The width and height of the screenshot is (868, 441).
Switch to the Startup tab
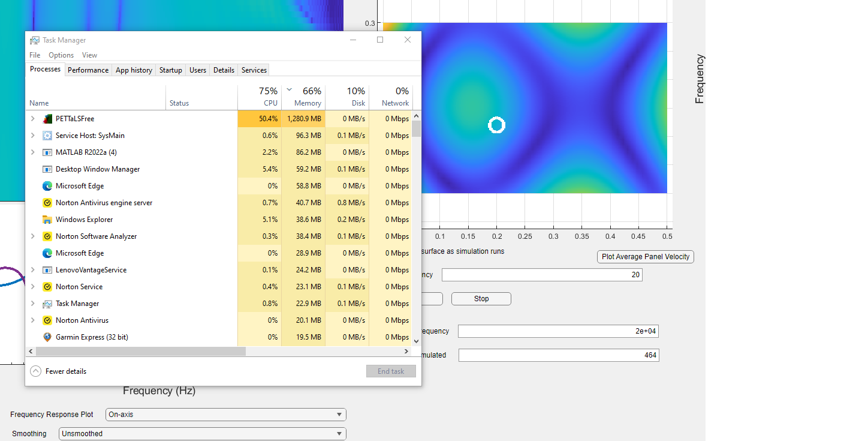[x=170, y=70]
